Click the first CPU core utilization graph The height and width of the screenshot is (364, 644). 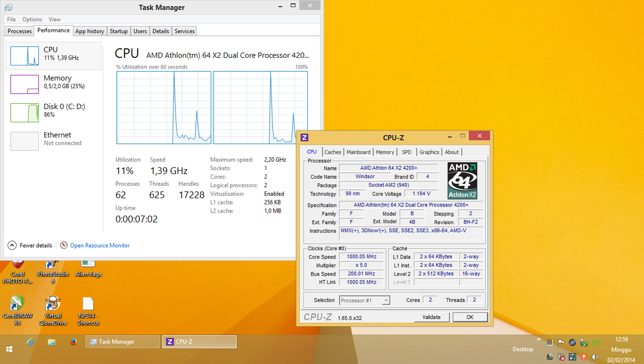click(x=164, y=107)
